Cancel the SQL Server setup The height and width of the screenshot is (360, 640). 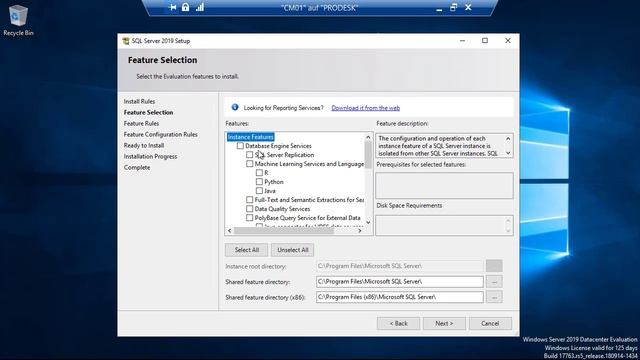pos(490,323)
